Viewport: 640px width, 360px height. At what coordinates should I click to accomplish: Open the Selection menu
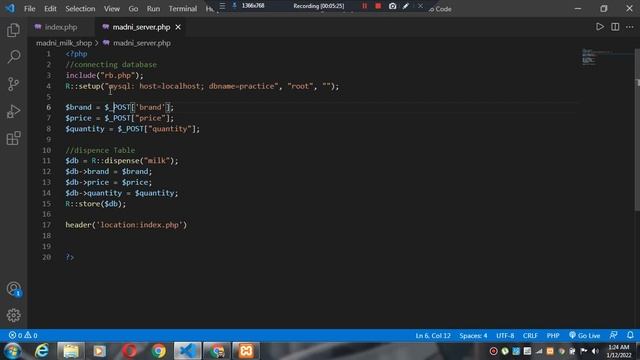coord(80,9)
